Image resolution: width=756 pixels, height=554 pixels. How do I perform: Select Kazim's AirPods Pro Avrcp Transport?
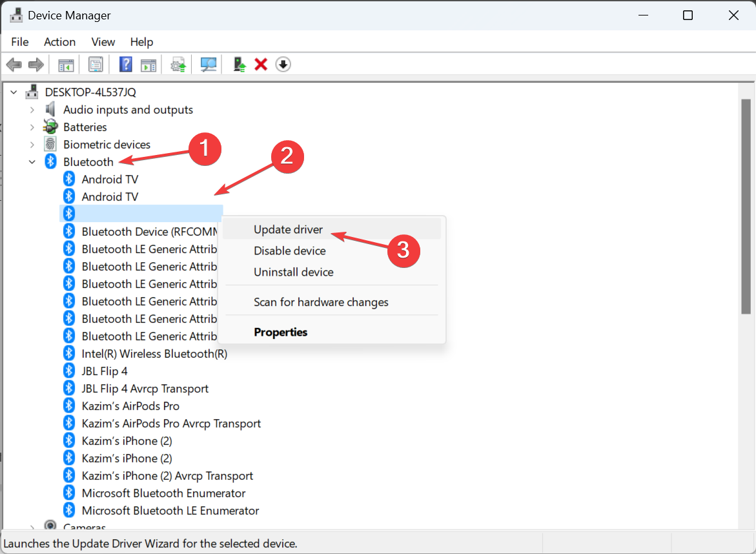pyautogui.click(x=171, y=424)
